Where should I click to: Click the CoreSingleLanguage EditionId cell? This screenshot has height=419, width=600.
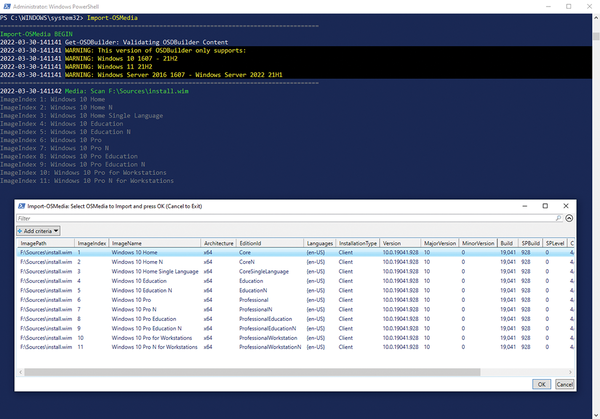pyautogui.click(x=264, y=271)
